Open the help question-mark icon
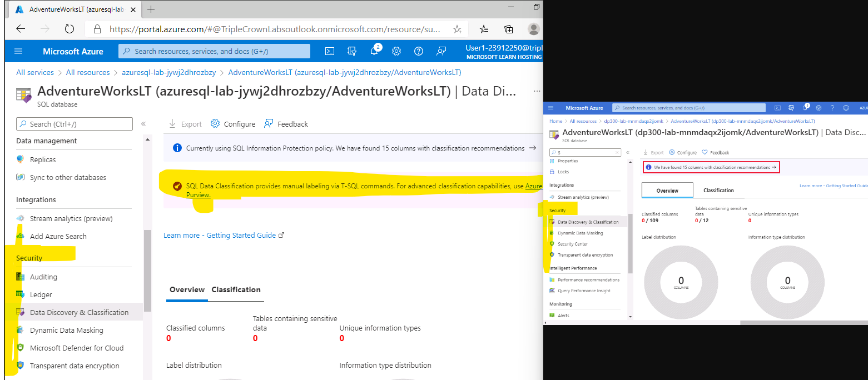Screen dimensions: 868x380 pyautogui.click(x=419, y=51)
